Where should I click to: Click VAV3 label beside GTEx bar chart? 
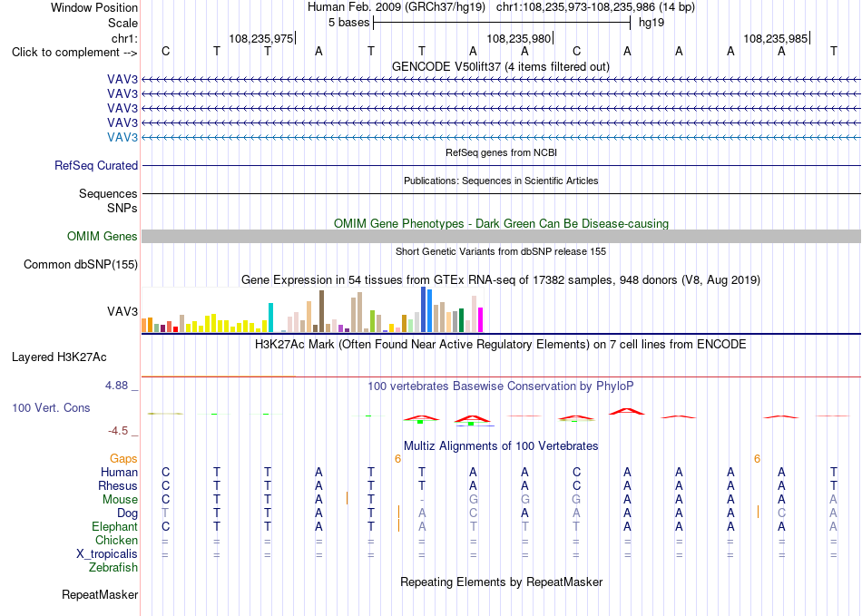pos(122,311)
